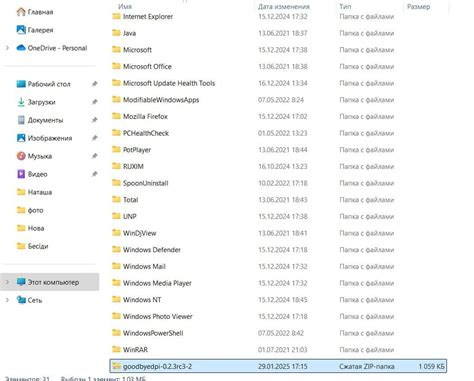The height and width of the screenshot is (381, 474).
Task: Expand the Сеть tree node
Action: [7, 300]
